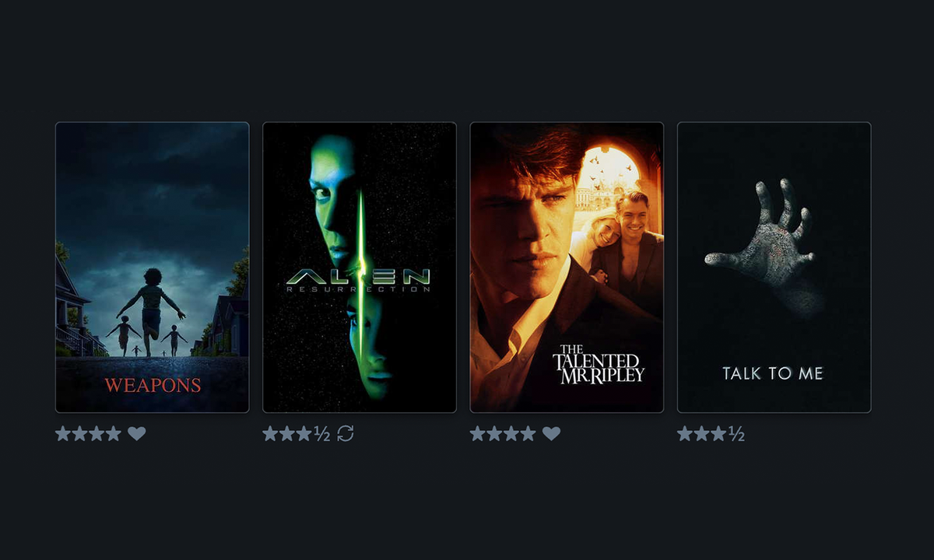Select The Talented Mr. Ripley poster
934x560 pixels.
click(x=567, y=268)
